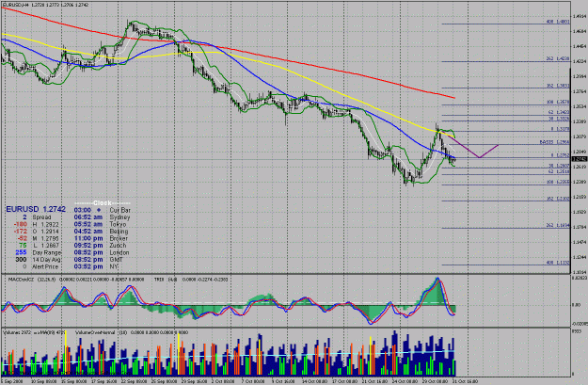The height and width of the screenshot is (385, 588).
Task: Click the -172 pips-from-open value
Action: (x=21, y=232)
